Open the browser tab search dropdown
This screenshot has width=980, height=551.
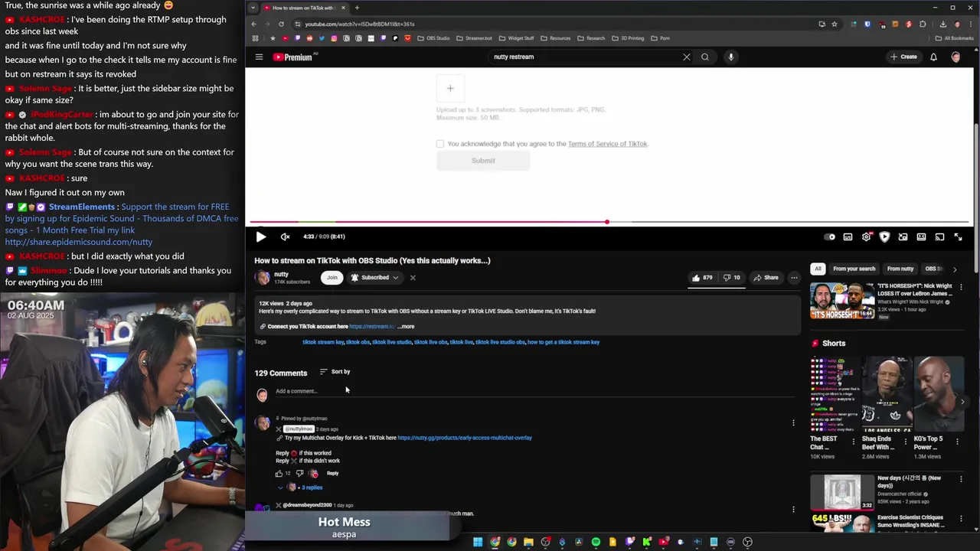coord(253,8)
